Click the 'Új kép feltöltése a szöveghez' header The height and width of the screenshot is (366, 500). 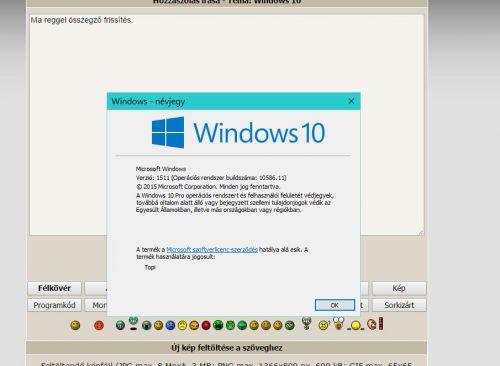tap(227, 348)
